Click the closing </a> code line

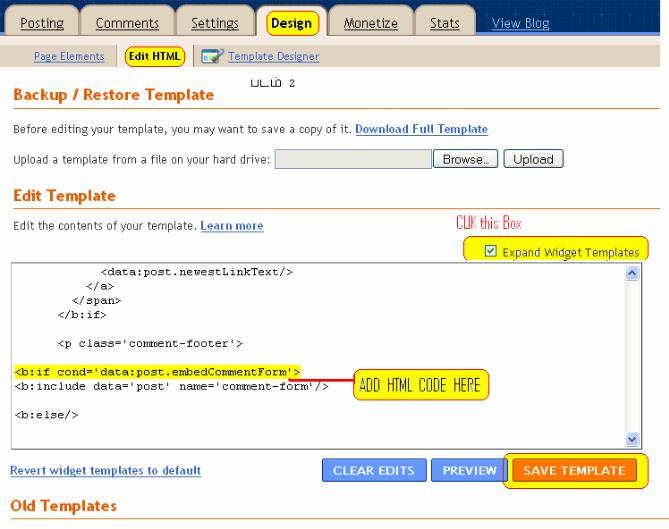pos(100,286)
